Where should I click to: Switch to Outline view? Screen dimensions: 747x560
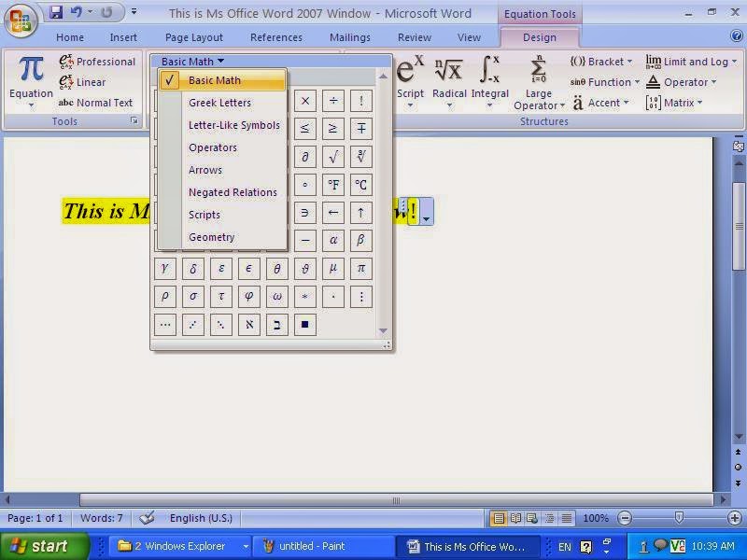click(x=550, y=518)
